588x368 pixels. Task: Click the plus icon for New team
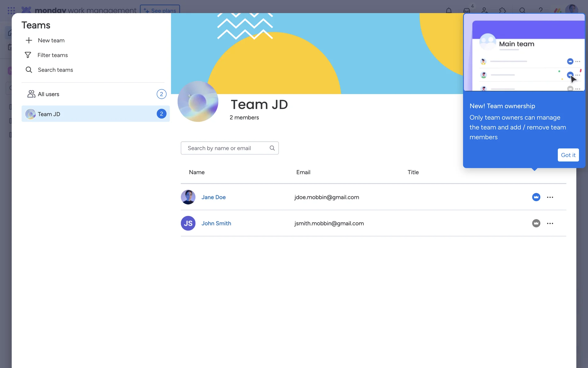point(29,40)
